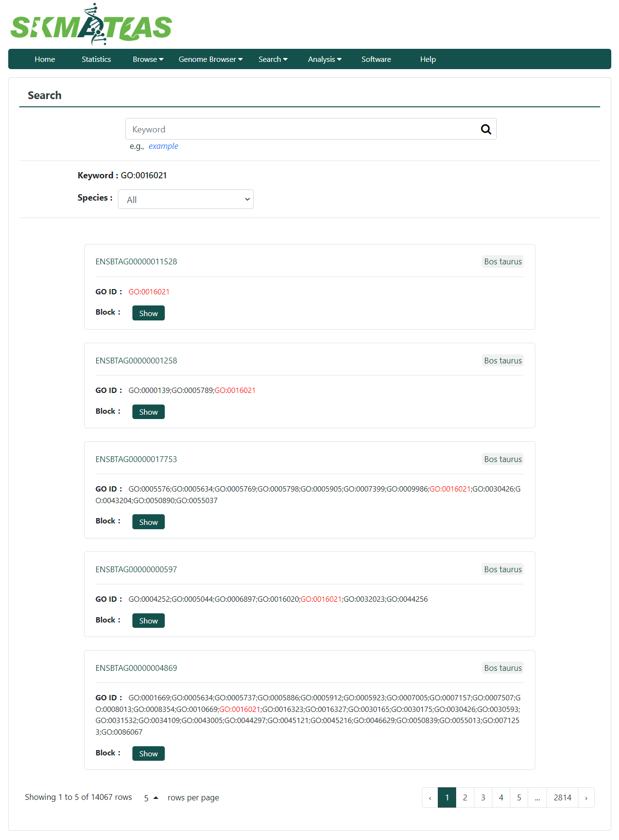Show block for ENSBTAG00000011528
Viewport: 619px width, 840px height.
148,313
